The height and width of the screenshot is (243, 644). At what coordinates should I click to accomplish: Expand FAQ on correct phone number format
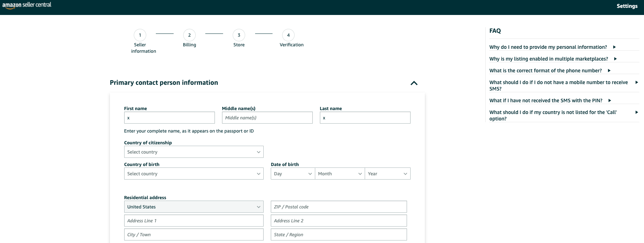point(550,71)
